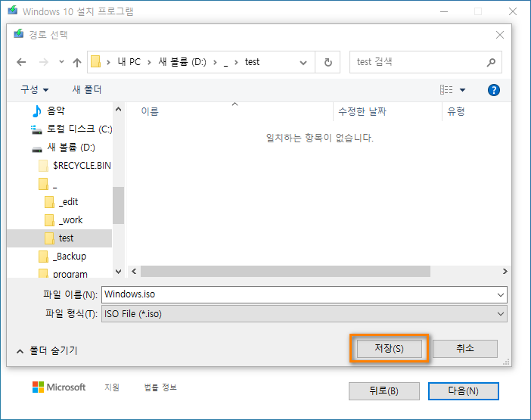Click the folder icon beside _Backup
Screen dimensions: 531x420
click(x=43, y=257)
